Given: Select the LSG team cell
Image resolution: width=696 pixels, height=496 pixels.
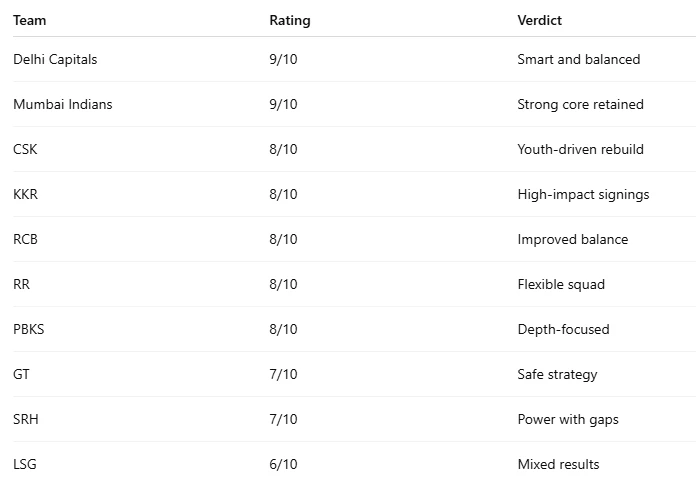Looking at the screenshot, I should pyautogui.click(x=25, y=464).
